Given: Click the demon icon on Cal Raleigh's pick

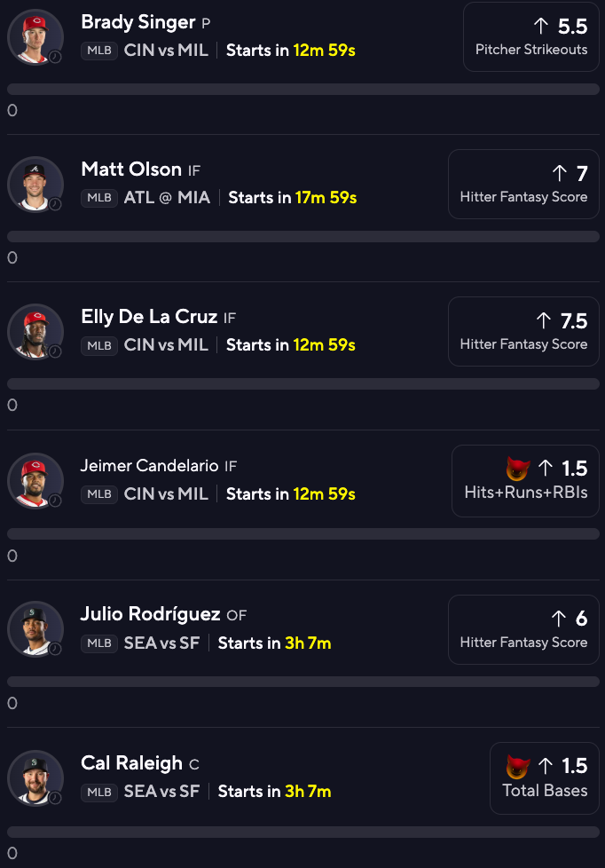Looking at the screenshot, I should (x=518, y=766).
